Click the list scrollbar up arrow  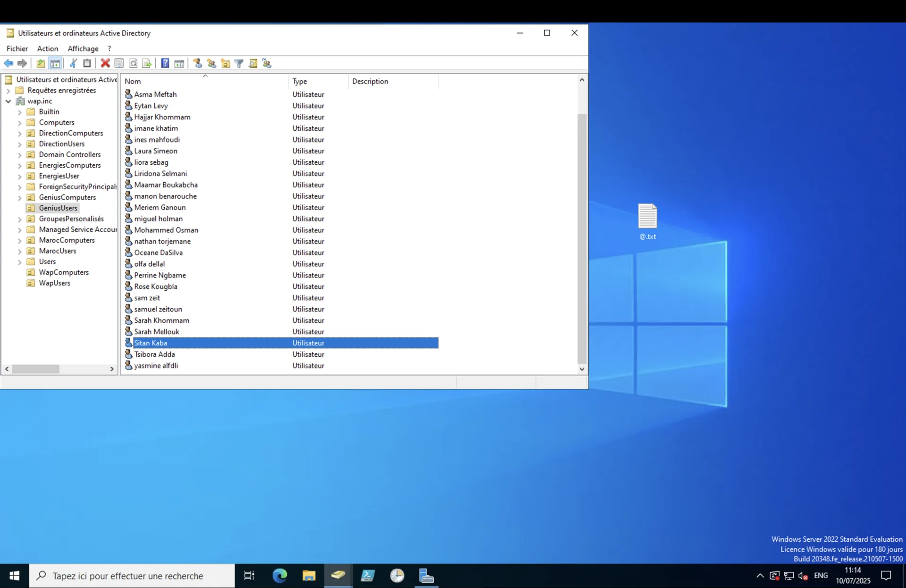582,80
